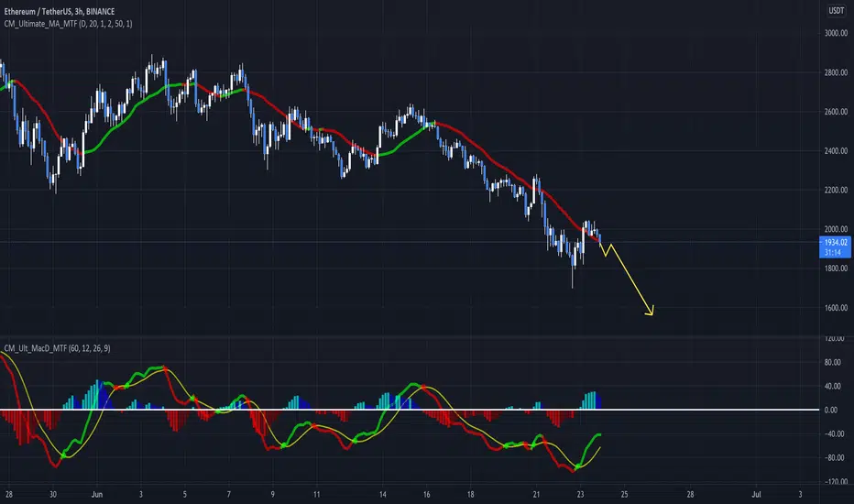Click the 9 date label on time axis
Image resolution: width=854 pixels, height=504 pixels.
coord(273,495)
